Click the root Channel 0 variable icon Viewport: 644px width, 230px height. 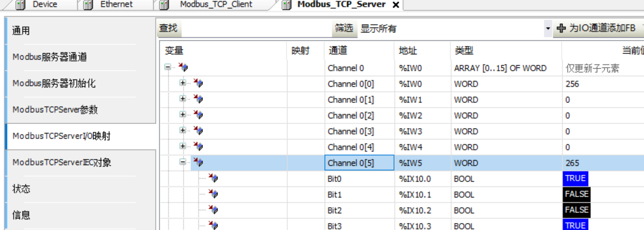point(183,68)
